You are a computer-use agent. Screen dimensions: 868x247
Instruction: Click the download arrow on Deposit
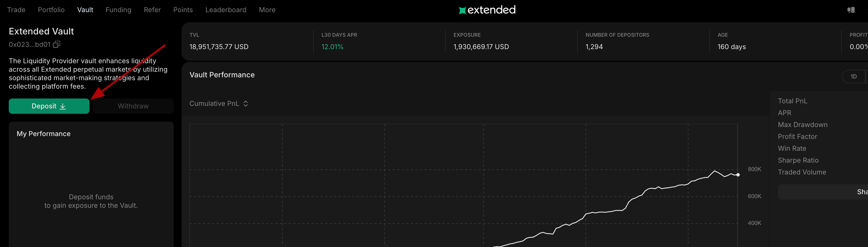(x=63, y=106)
